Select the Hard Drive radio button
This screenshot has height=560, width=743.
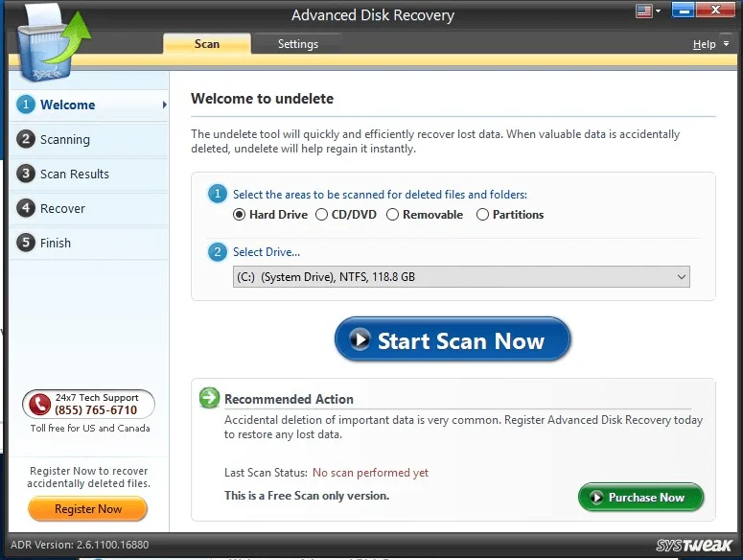[240, 215]
